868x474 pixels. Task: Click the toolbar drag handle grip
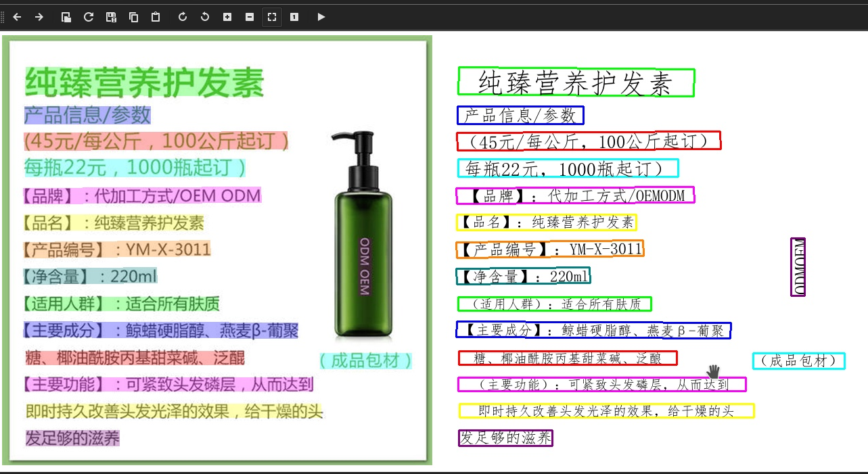point(3,17)
